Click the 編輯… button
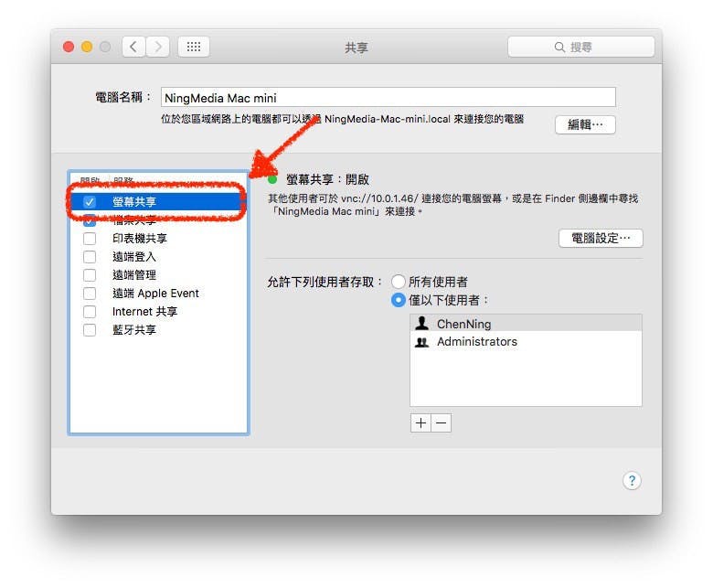The width and height of the screenshot is (713, 588). (585, 124)
